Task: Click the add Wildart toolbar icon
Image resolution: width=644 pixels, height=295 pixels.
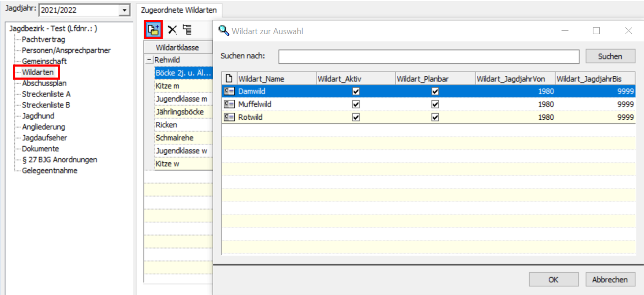Action: (x=153, y=29)
